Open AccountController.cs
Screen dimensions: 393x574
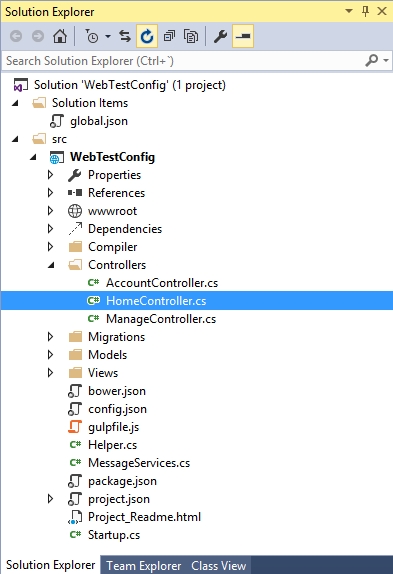(162, 283)
